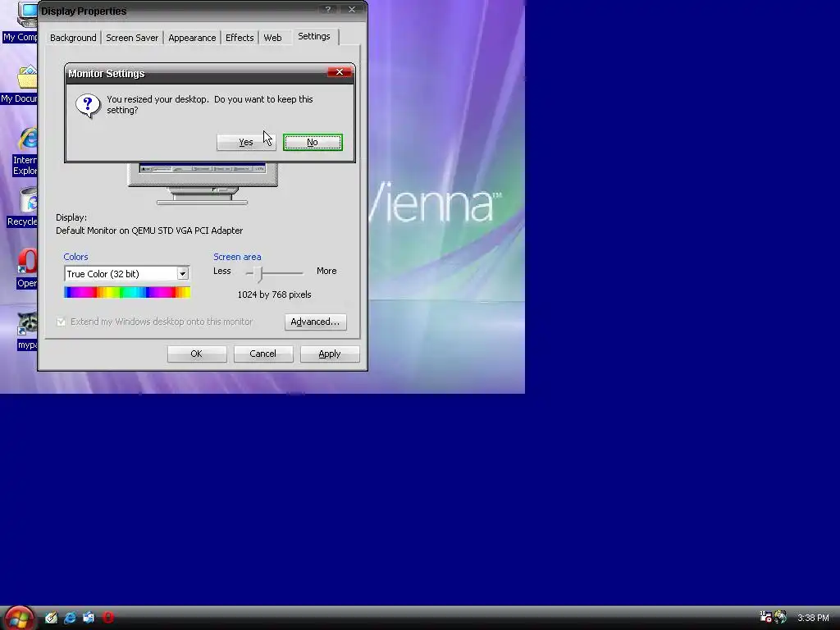Click No in the Monitor Settings dialog
Screen dimensions: 840x630
pyautogui.click(x=313, y=142)
